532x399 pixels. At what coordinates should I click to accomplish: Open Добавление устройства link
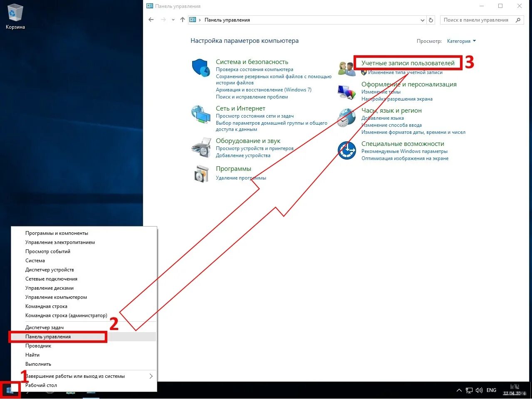click(243, 155)
